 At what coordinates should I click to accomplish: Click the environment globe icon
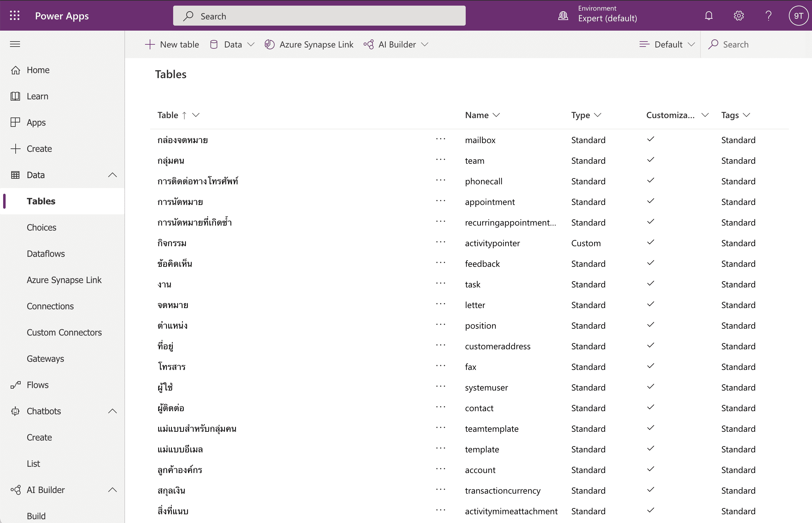pos(563,16)
